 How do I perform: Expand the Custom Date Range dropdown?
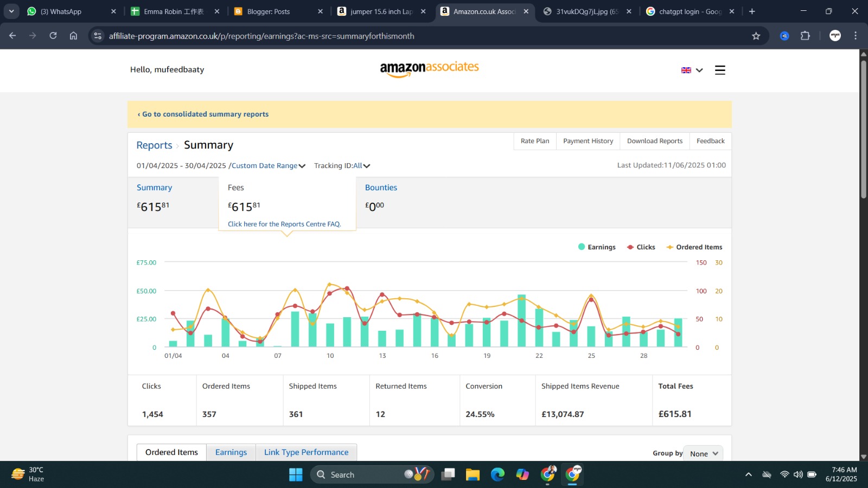pyautogui.click(x=269, y=166)
